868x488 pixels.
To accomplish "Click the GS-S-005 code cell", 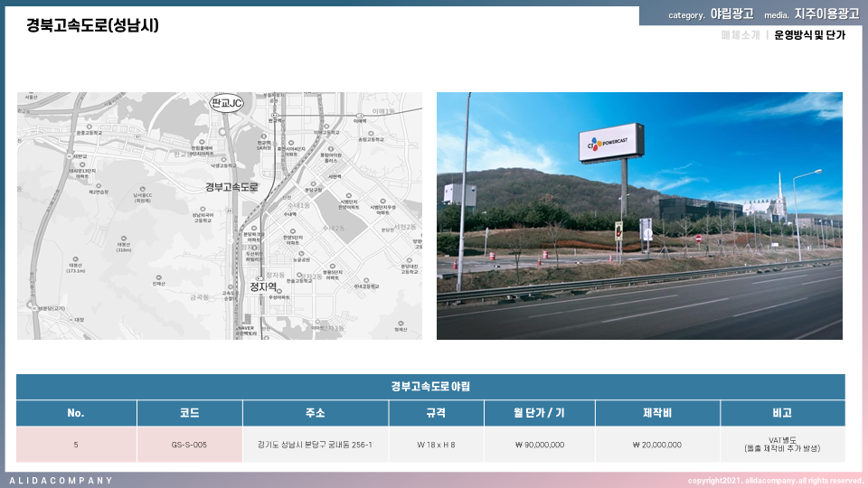I will point(189,445).
